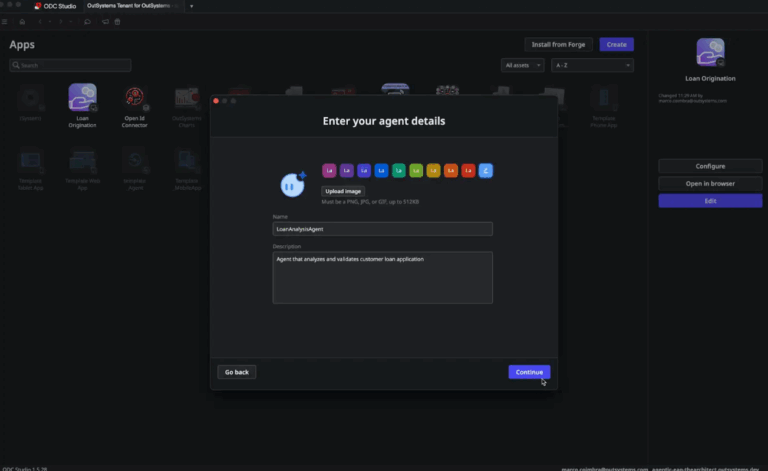768x471 pixels.
Task: Choose the blue icon color swatch
Action: (x=382, y=170)
